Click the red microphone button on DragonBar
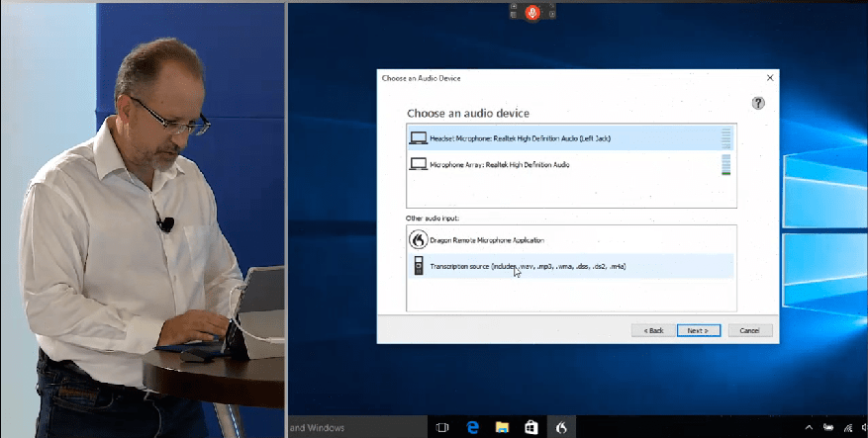 532,12
